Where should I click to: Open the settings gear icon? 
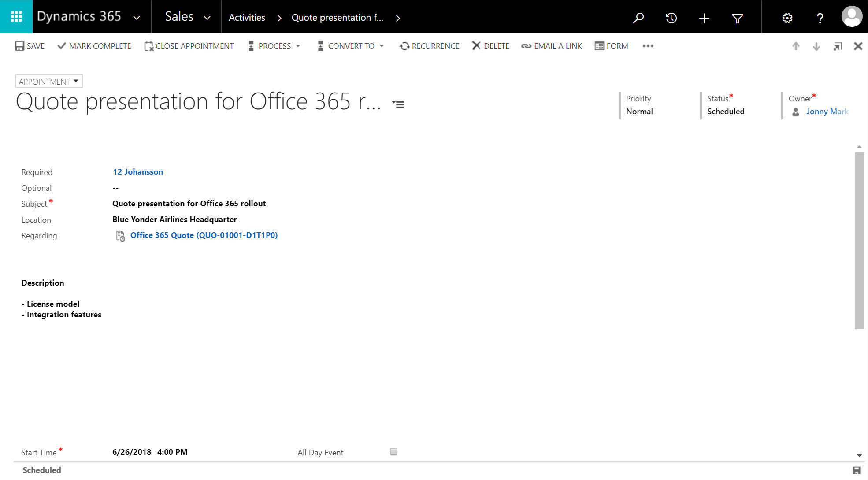tap(787, 18)
